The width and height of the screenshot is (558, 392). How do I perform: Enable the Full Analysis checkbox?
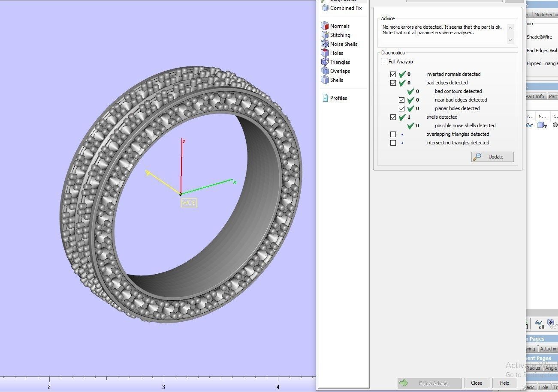(384, 61)
